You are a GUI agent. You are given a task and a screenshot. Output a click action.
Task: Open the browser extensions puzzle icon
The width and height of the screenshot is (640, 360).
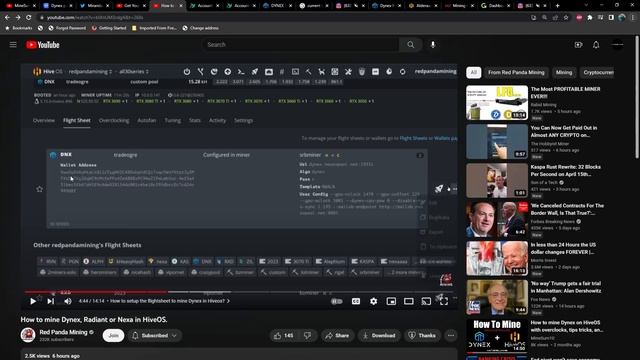590,18
